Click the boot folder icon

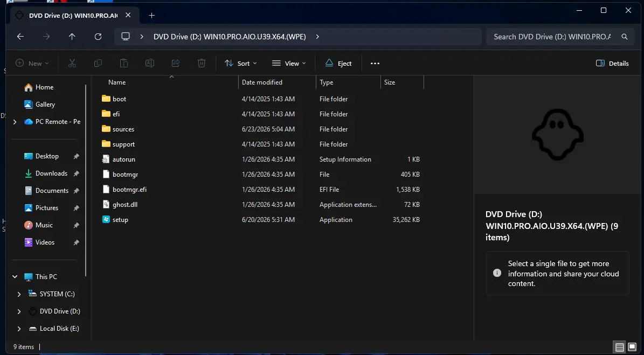(x=106, y=99)
